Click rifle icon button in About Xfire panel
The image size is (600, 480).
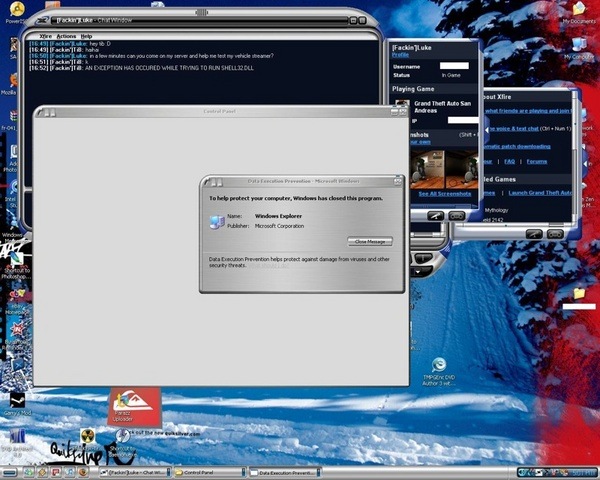(534, 233)
